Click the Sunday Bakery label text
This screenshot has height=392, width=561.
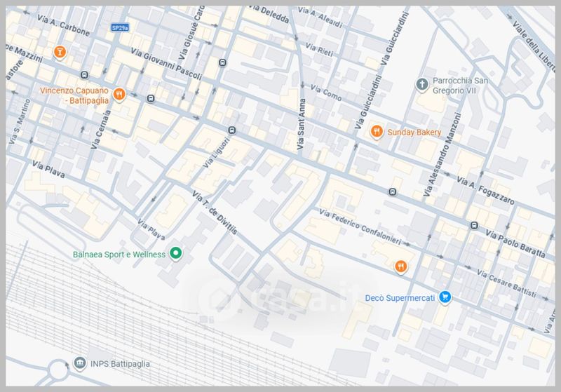coord(414,132)
